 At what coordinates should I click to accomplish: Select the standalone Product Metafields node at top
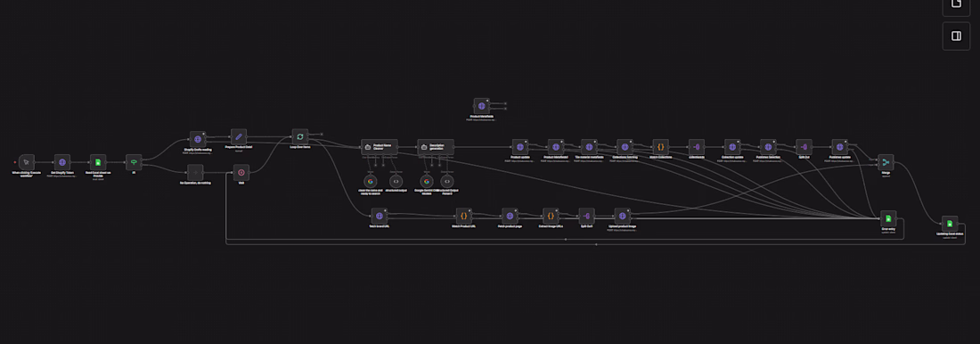click(481, 106)
